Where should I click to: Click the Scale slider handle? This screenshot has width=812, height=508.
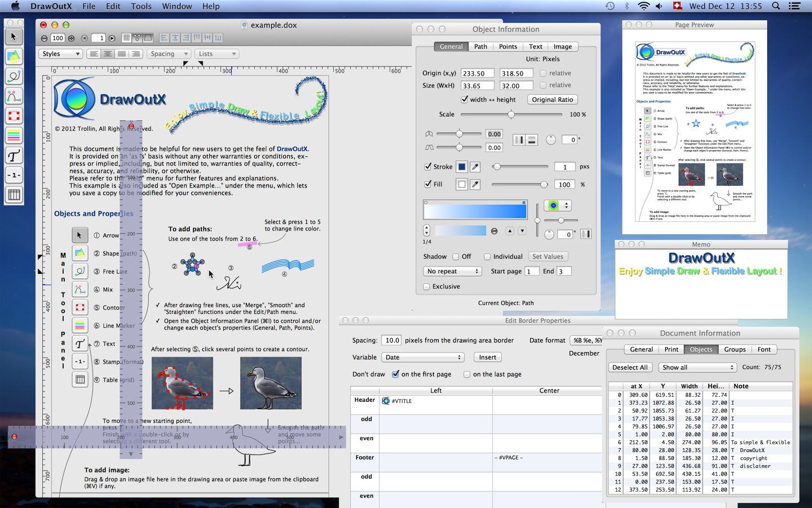click(x=511, y=115)
